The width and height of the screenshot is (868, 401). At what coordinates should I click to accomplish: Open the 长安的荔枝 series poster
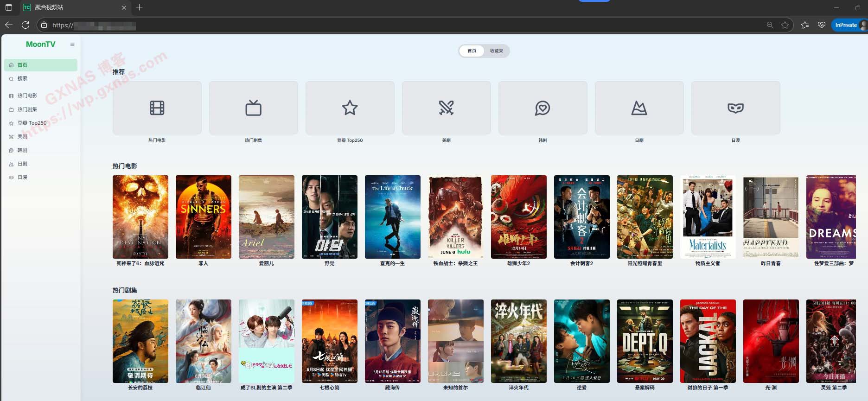coord(140,341)
